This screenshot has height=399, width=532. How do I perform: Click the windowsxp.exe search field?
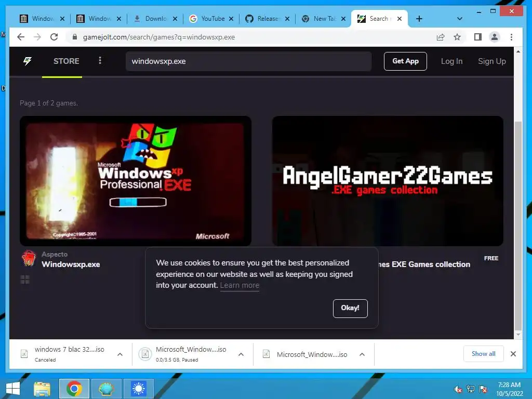point(248,61)
